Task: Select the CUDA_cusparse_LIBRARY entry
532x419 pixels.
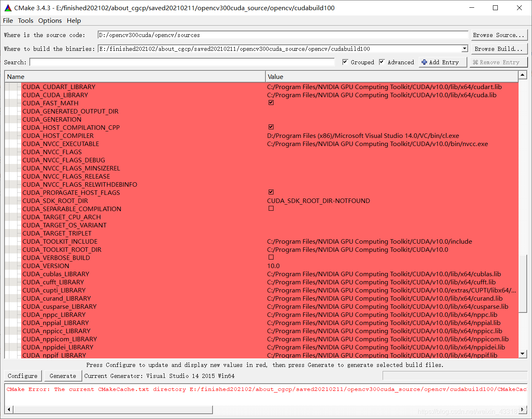Action: pos(59,306)
